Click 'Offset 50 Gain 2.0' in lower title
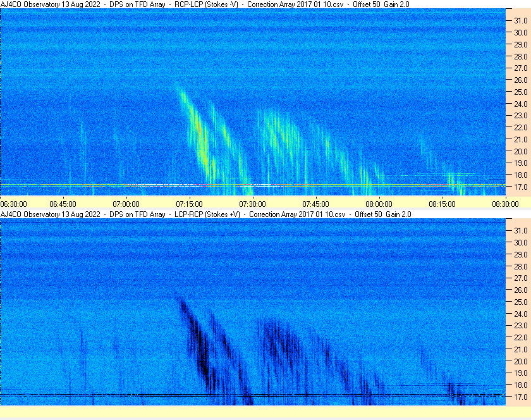Viewport: 531px width, 420px height. coord(383,214)
